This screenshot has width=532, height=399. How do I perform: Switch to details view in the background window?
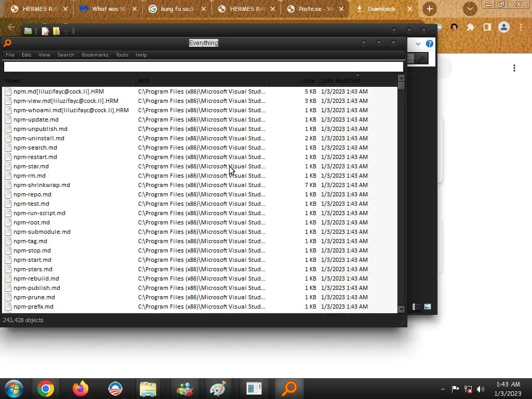(x=416, y=307)
